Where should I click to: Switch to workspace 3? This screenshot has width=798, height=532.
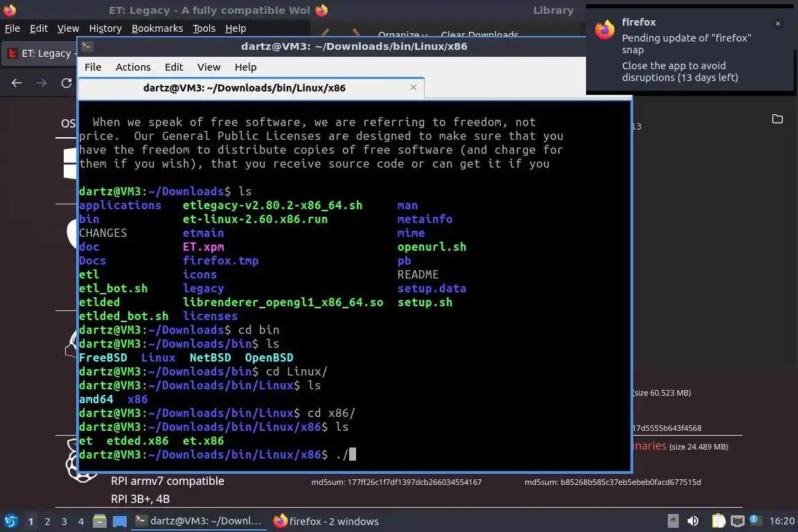pyautogui.click(x=64, y=522)
